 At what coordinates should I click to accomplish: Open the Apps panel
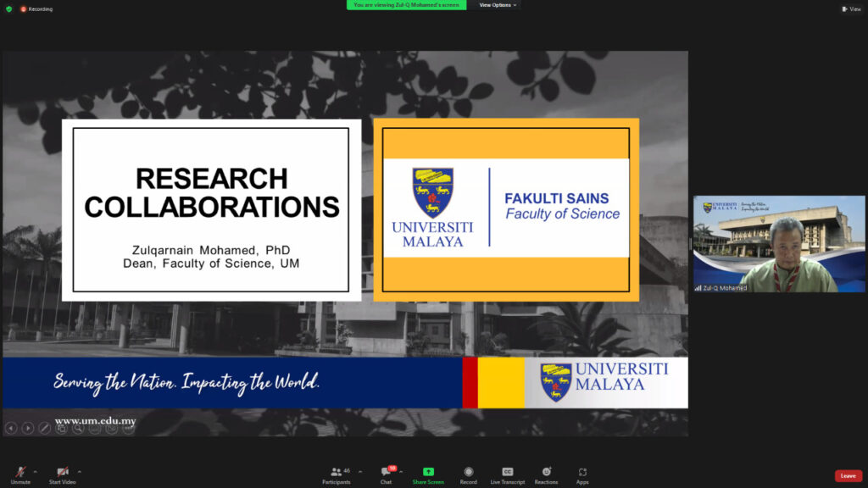point(582,474)
